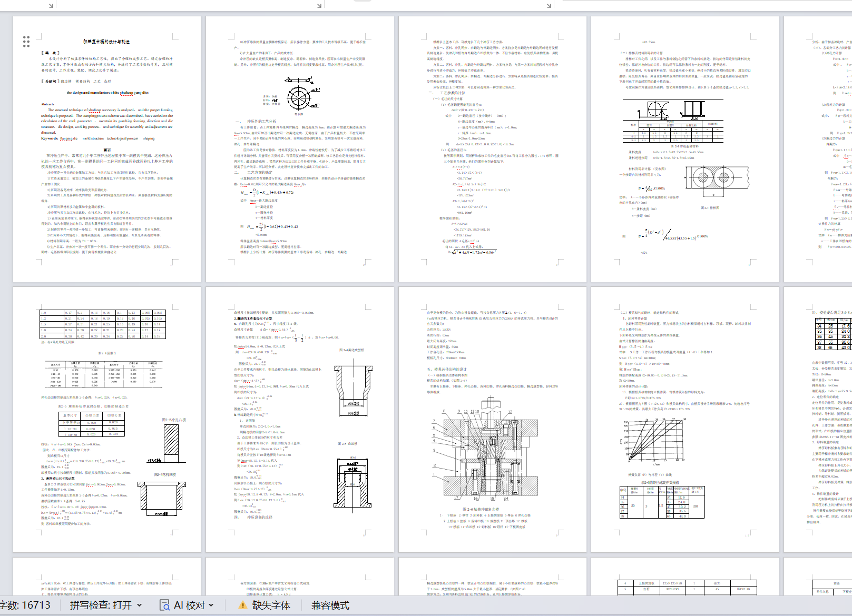Expand the 拼写检查 spell check dropdown arrow

(x=140, y=605)
